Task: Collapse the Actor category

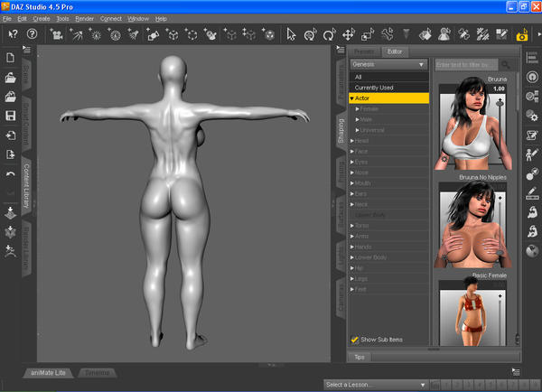Action: (353, 98)
